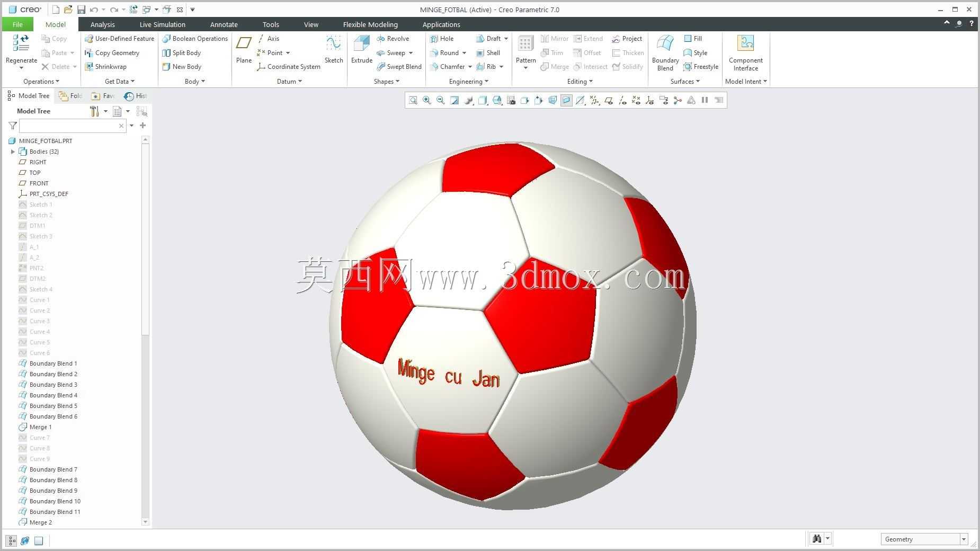Open the Operations group dropdown
This screenshot has height=551, width=980.
41,82
